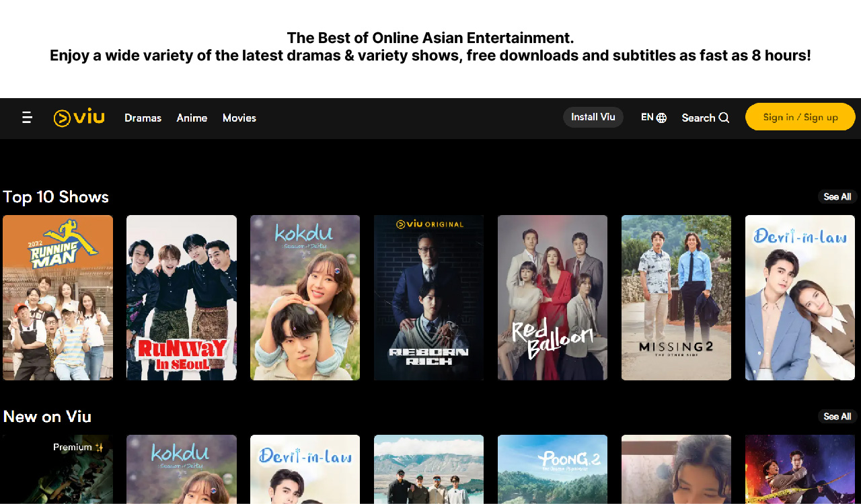The height and width of the screenshot is (504, 861).
Task: Open the Anime menu item
Action: click(x=192, y=118)
